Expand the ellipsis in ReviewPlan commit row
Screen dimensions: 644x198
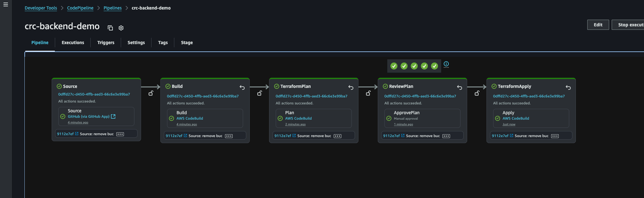[446, 136]
